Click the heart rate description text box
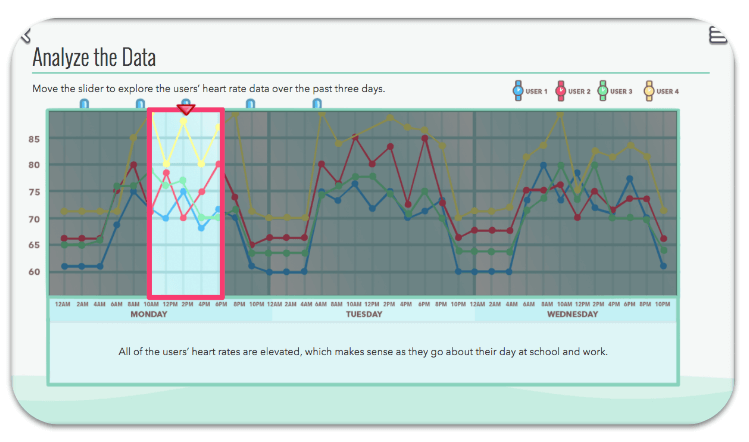The image size is (749, 442). 363,352
